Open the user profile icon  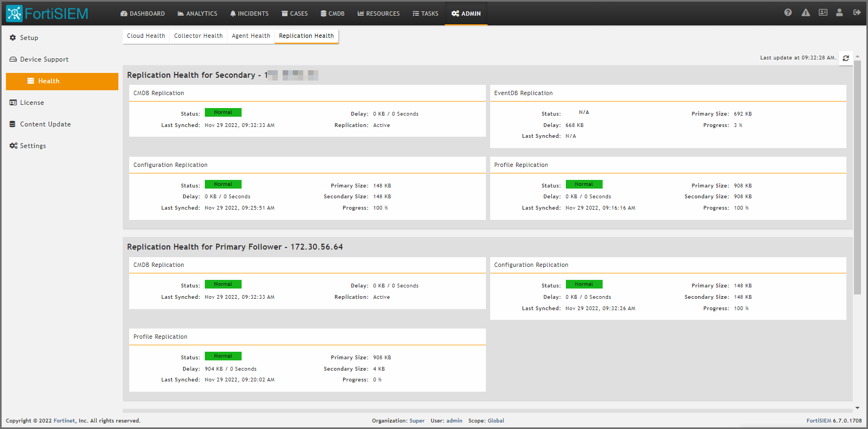[839, 12]
